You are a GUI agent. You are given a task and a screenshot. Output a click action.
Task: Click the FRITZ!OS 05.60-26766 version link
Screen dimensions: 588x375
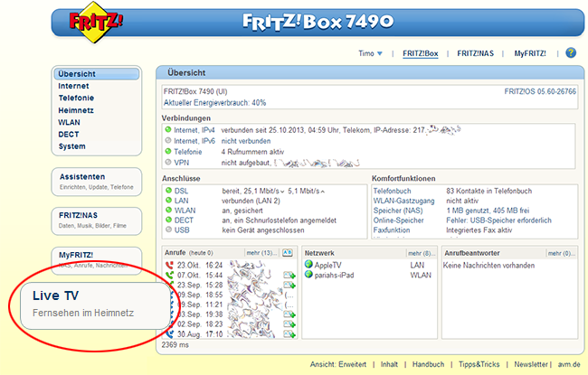(x=540, y=91)
